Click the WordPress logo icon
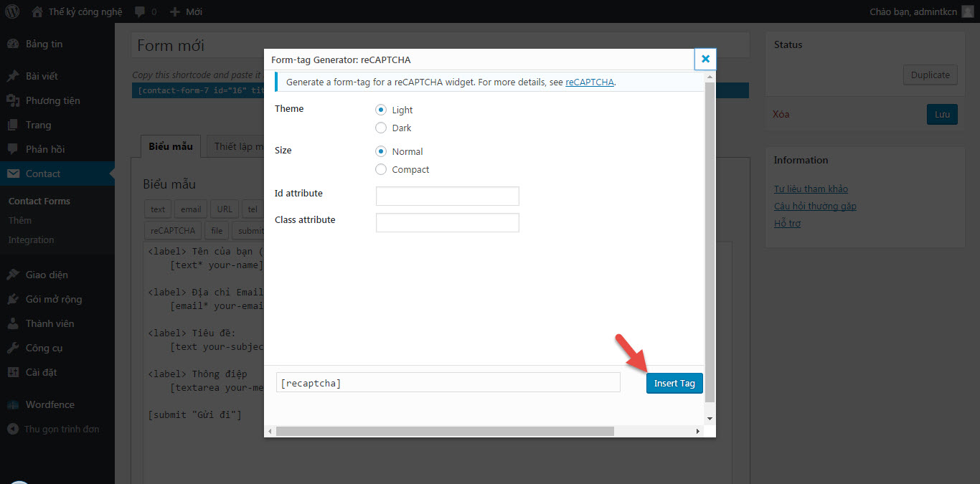Screen dimensions: 980x484 point(12,11)
